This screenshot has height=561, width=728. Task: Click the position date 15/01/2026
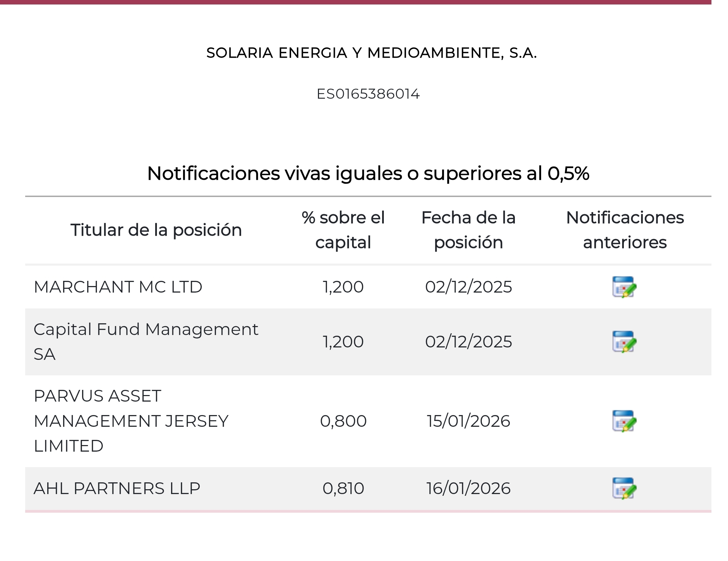point(468,421)
